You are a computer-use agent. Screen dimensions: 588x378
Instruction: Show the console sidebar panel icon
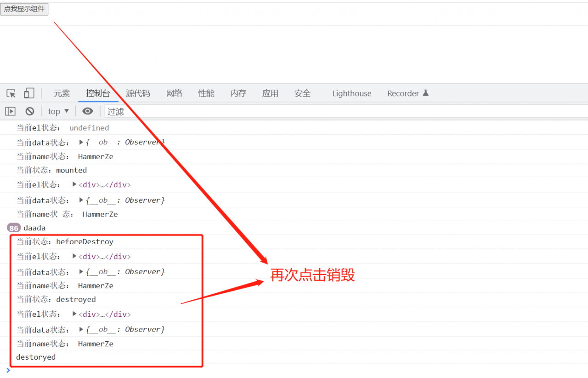(10, 111)
